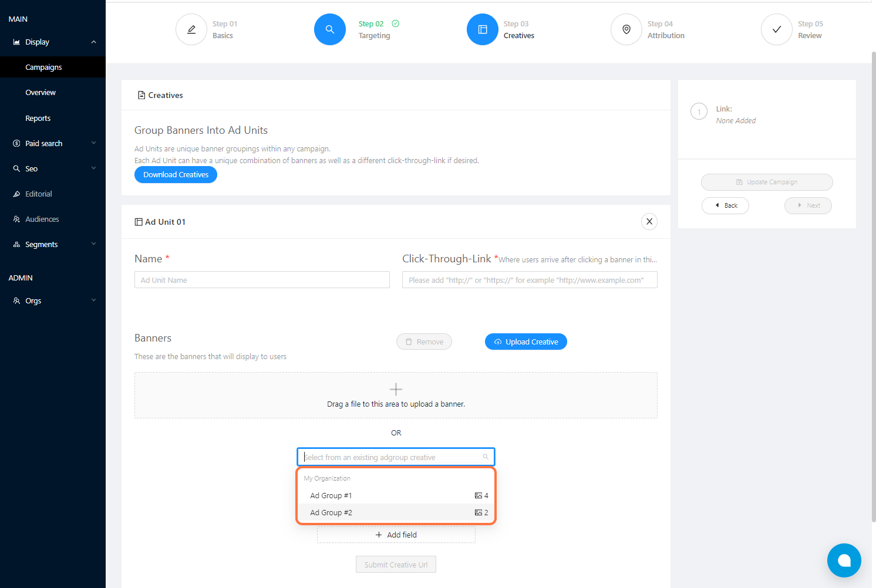Image resolution: width=876 pixels, height=588 pixels.
Task: Click the Step 03 Creatives layout icon
Action: click(x=483, y=29)
